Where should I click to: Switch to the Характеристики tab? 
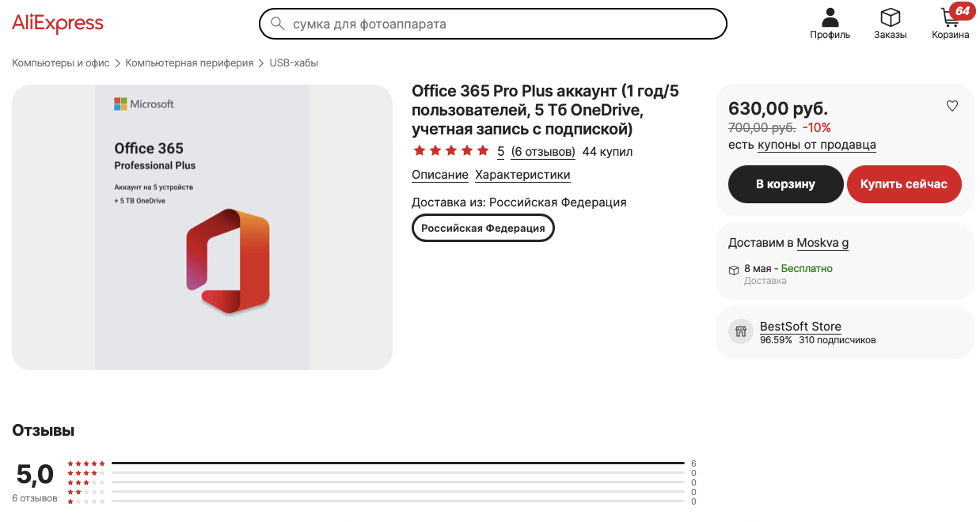(522, 175)
